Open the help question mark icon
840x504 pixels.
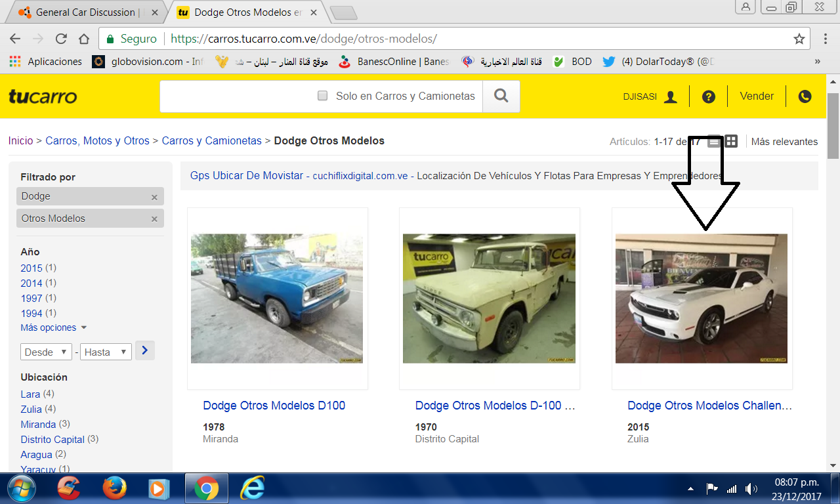coord(708,96)
